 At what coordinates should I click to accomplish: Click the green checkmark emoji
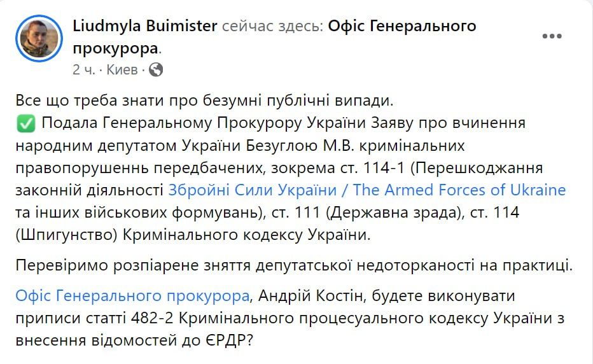23,123
